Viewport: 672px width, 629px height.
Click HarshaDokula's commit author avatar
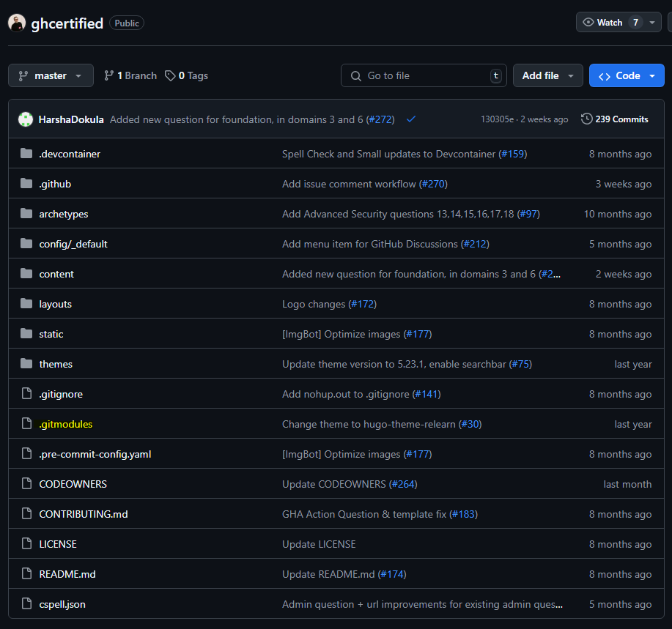26,119
